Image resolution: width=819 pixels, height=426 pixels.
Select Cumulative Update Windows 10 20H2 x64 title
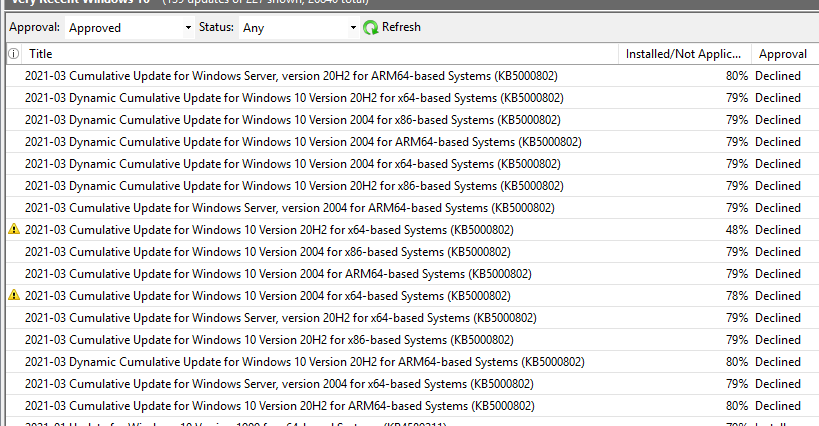coord(269,230)
